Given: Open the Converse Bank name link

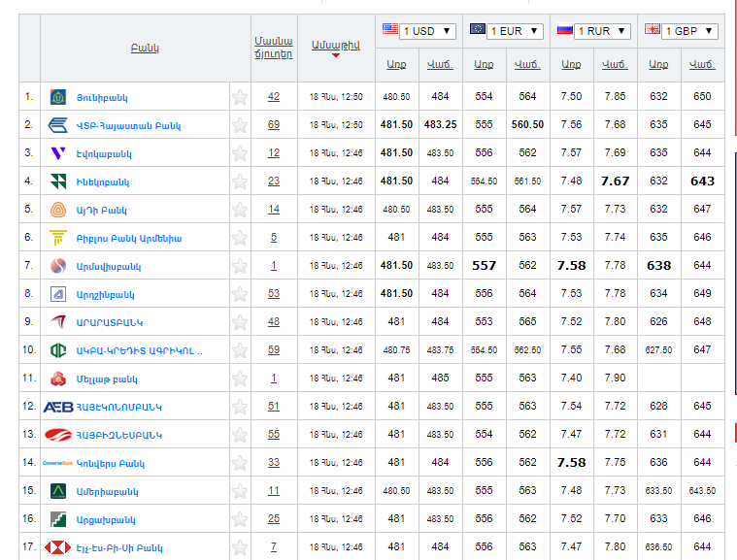Looking at the screenshot, I should [x=111, y=464].
